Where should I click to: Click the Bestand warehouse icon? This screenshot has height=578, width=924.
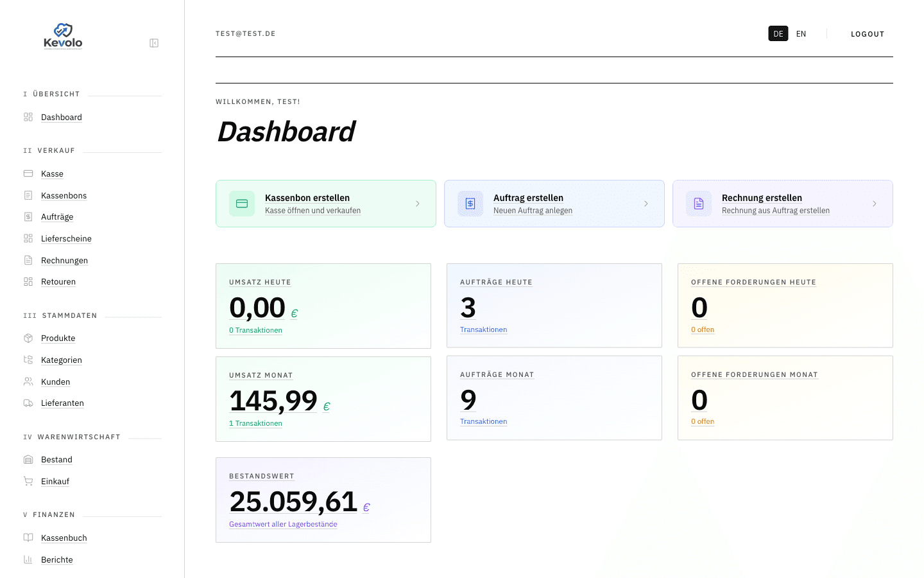[x=28, y=459]
